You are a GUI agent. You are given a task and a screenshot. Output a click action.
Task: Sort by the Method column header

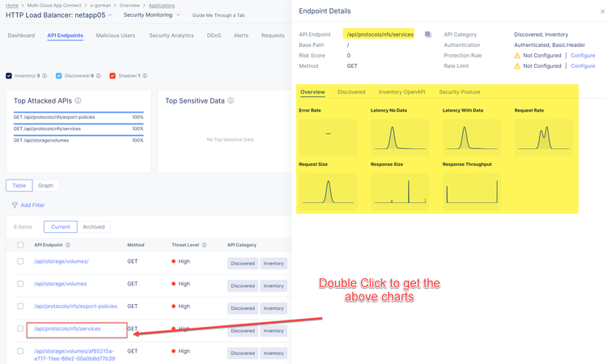pos(135,245)
